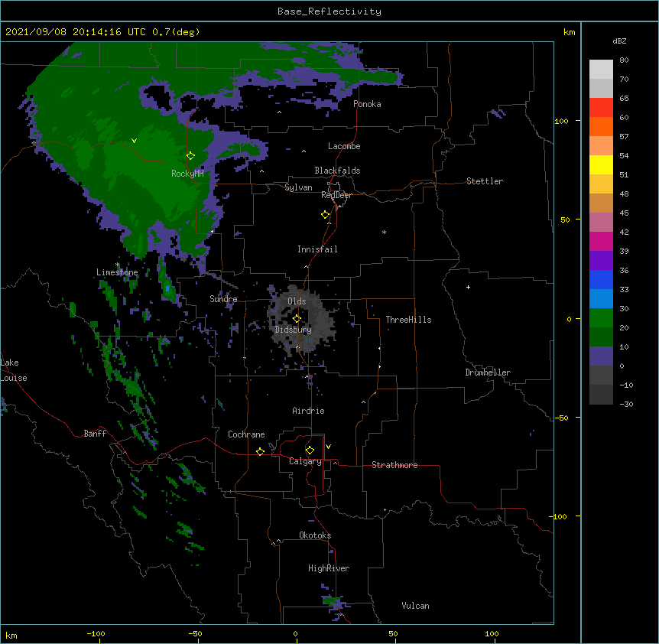
Task: Select the purple 36–39 dBZ legend swatch
Action: (601, 261)
